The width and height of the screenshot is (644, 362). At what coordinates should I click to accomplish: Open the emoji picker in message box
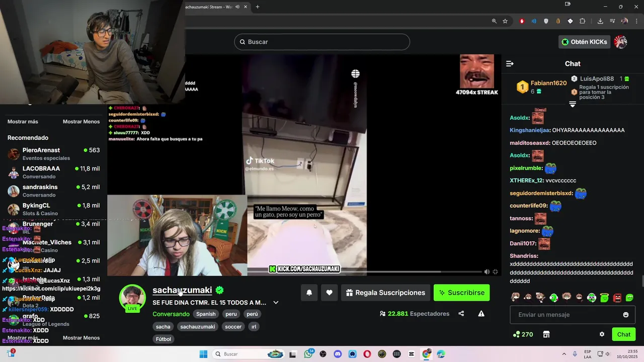click(626, 315)
